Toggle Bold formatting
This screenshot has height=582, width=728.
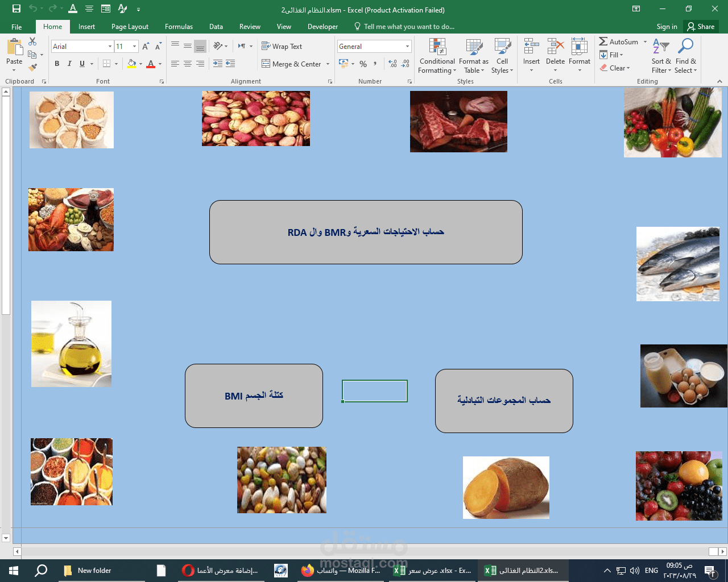coord(57,64)
